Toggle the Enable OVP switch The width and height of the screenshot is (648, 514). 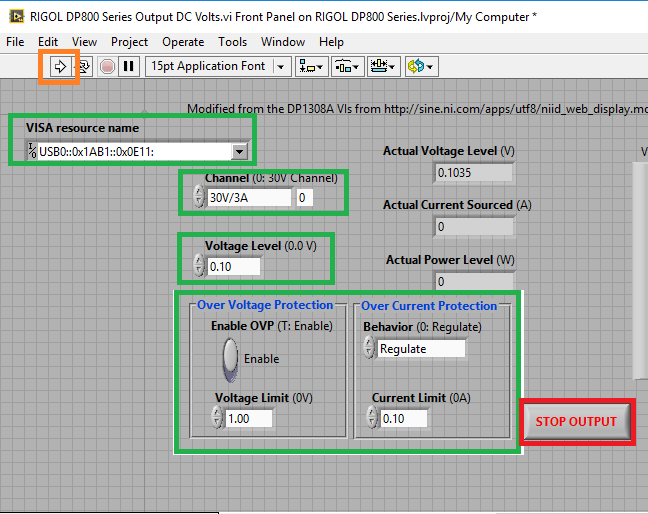point(230,359)
